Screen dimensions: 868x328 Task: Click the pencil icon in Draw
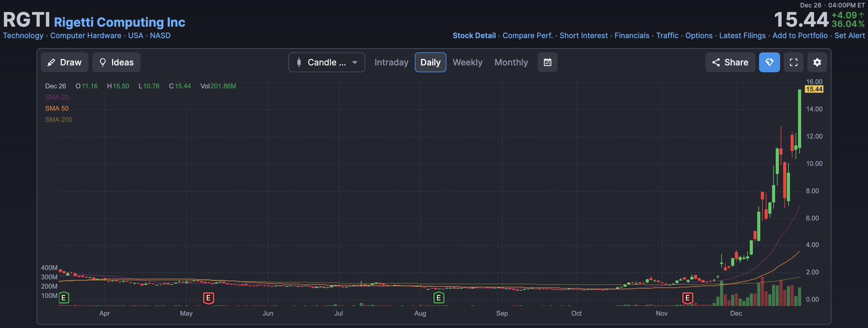tap(51, 62)
